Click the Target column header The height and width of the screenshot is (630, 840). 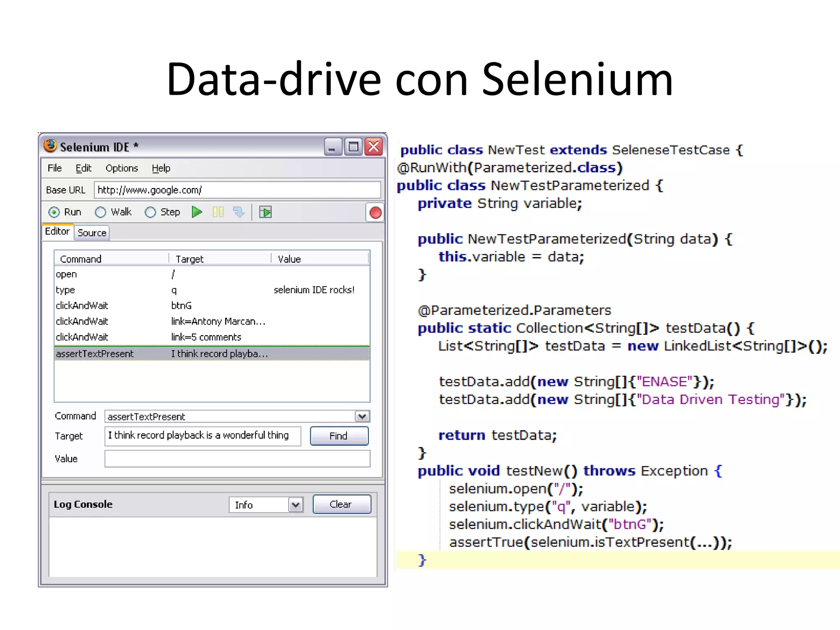(220, 259)
